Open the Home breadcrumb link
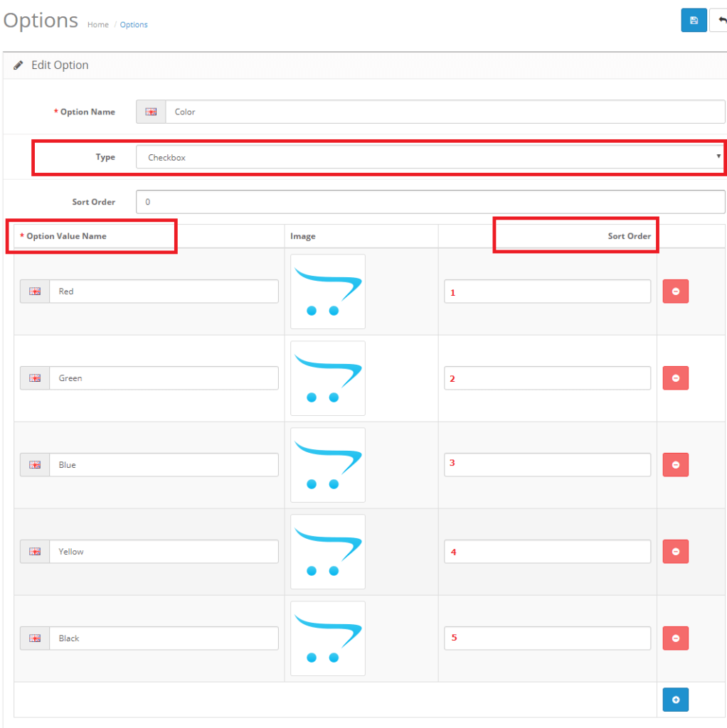 click(97, 24)
